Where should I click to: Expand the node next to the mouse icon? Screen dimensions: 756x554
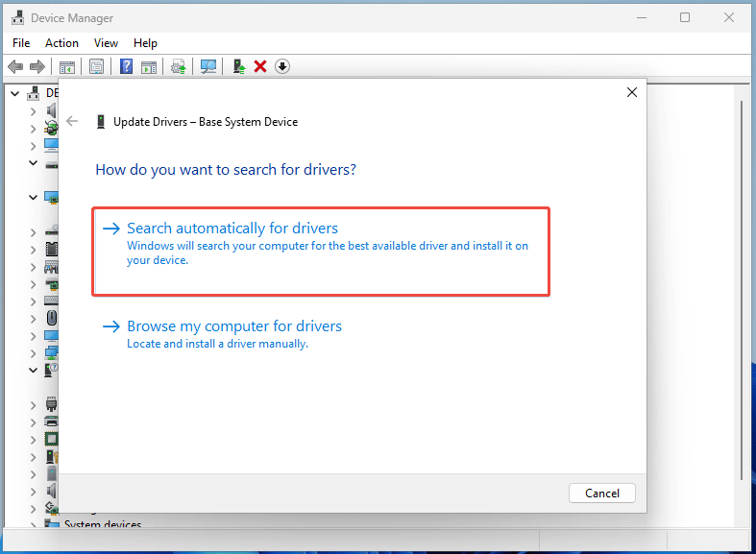33,319
